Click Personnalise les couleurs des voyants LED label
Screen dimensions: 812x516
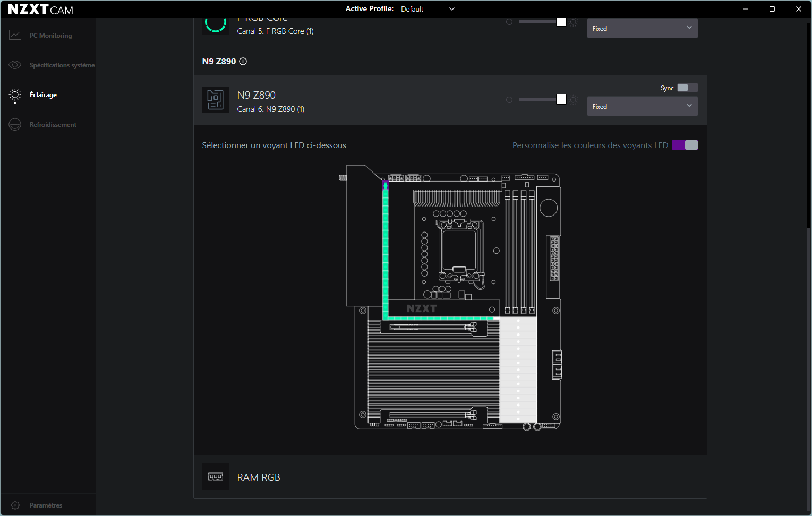590,145
